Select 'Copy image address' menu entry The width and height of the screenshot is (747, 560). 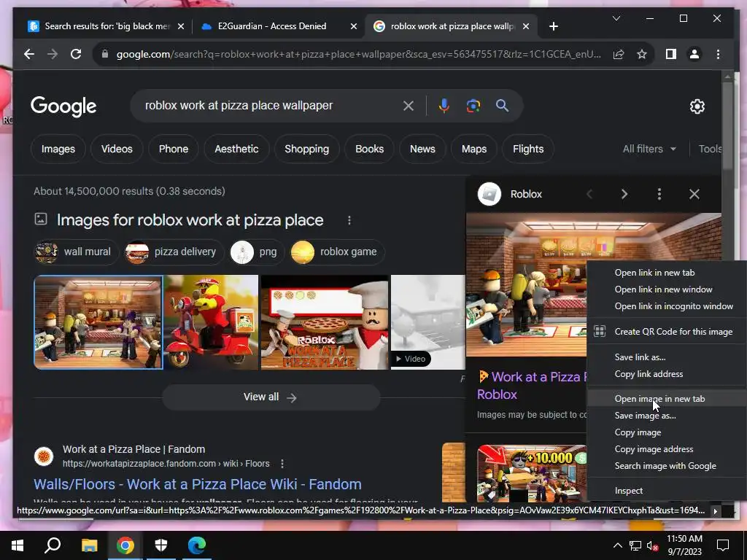(667, 449)
